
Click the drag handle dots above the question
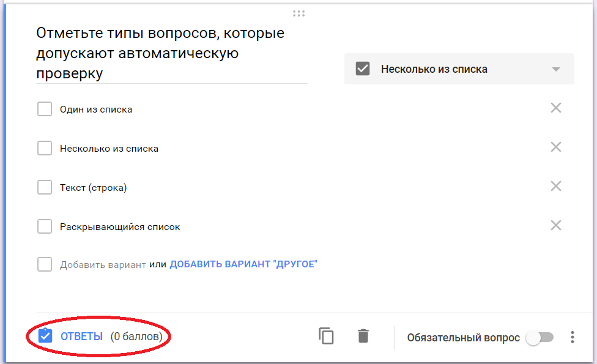coord(299,12)
